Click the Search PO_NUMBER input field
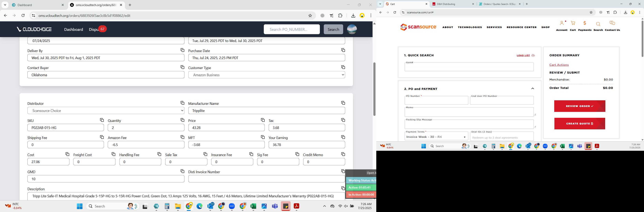The width and height of the screenshot is (644, 212). pos(291,29)
